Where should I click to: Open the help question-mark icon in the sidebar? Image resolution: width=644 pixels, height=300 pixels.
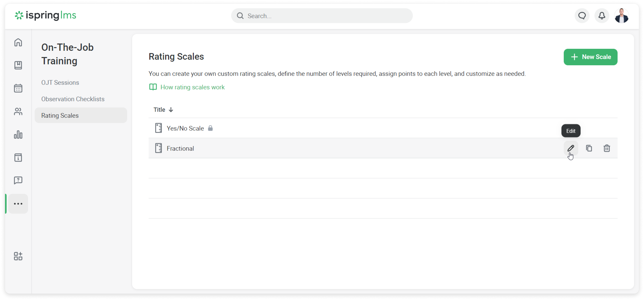(x=18, y=180)
